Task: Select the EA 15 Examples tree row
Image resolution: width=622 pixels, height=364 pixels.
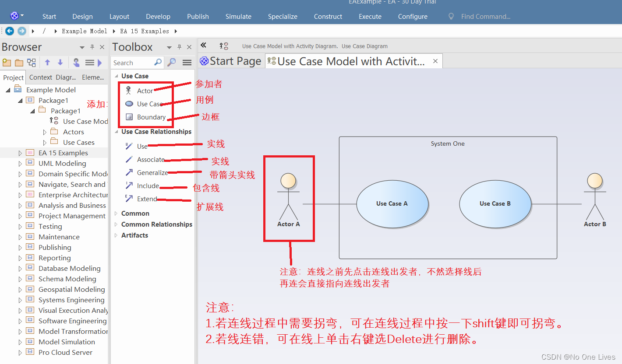Action: [x=54, y=153]
